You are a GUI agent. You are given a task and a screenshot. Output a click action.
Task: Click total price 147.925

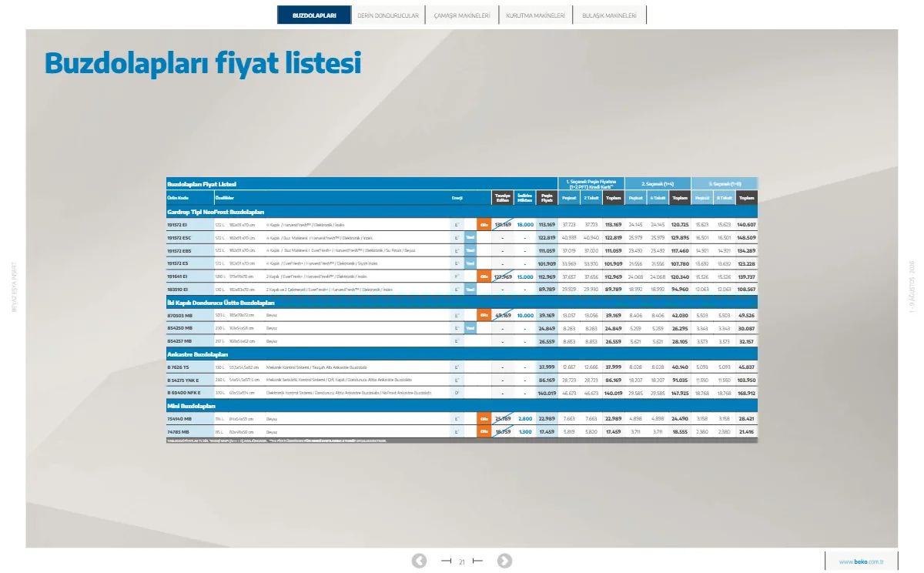pyautogui.click(x=680, y=392)
